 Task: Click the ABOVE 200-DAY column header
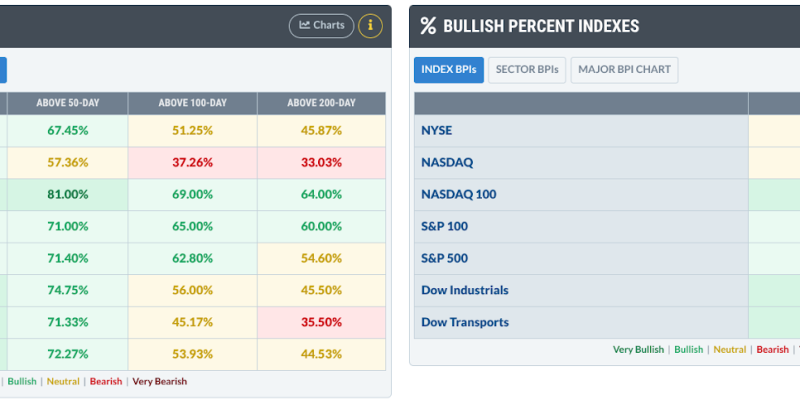click(321, 103)
